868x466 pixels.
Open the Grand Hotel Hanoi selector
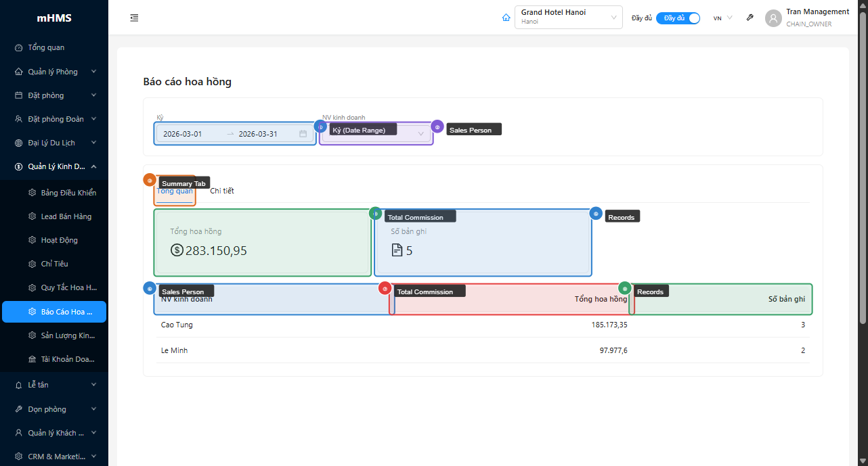568,18
